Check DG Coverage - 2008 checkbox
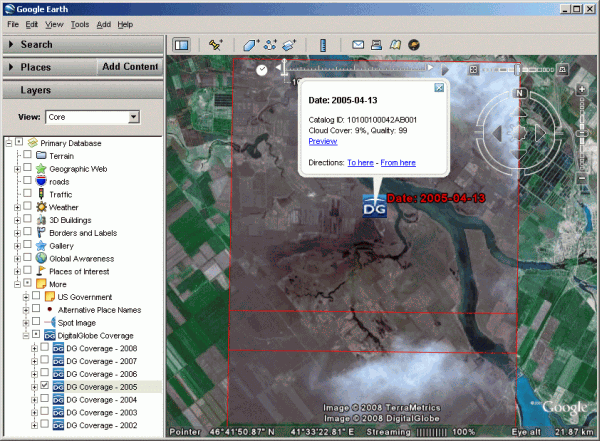Viewport: 600px width, 441px height. [x=45, y=347]
